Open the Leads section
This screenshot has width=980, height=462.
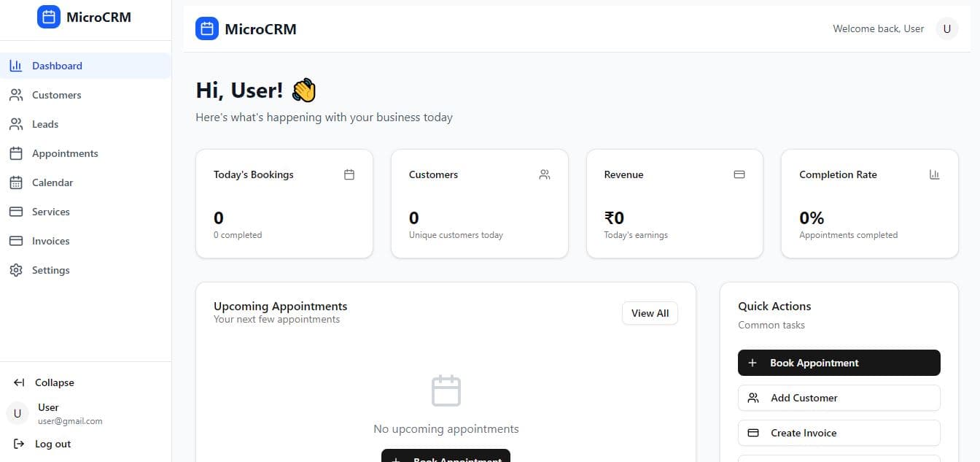(x=85, y=124)
